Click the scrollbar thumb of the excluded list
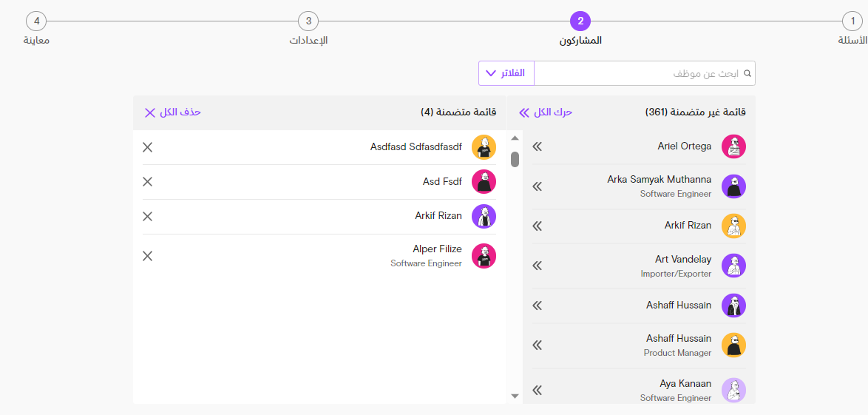This screenshot has height=415, width=868. click(x=515, y=159)
